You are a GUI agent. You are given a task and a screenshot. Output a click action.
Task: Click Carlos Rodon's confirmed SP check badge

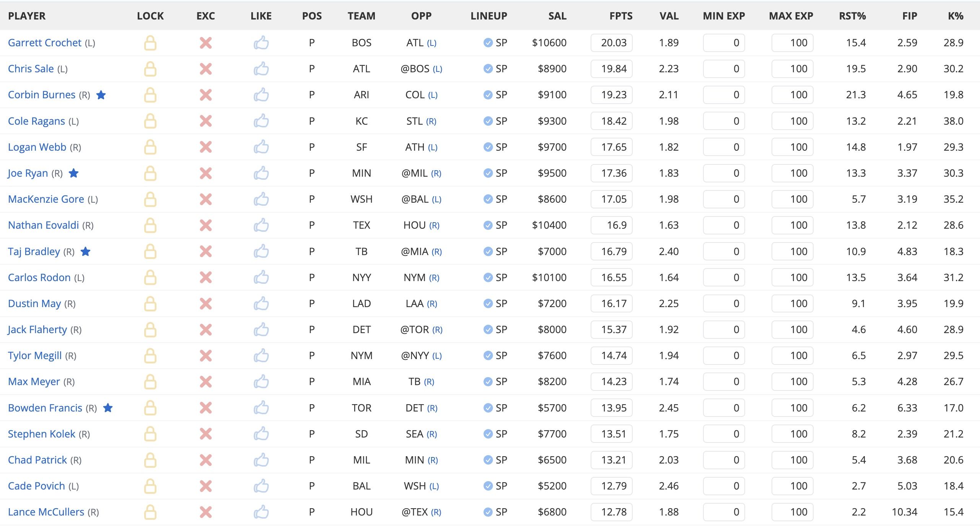point(488,277)
